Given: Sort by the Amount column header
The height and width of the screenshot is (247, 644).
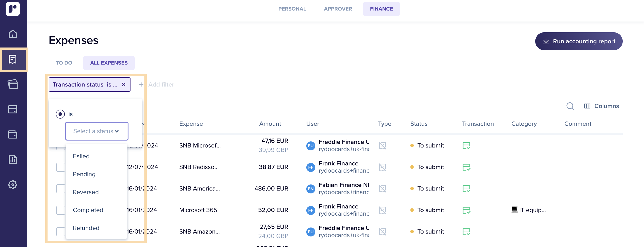Looking at the screenshot, I should tap(270, 124).
